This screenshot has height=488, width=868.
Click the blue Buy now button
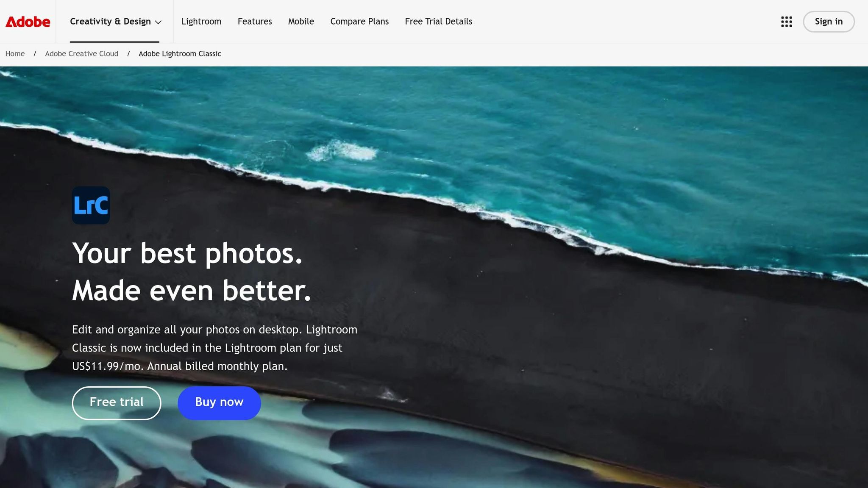219,403
